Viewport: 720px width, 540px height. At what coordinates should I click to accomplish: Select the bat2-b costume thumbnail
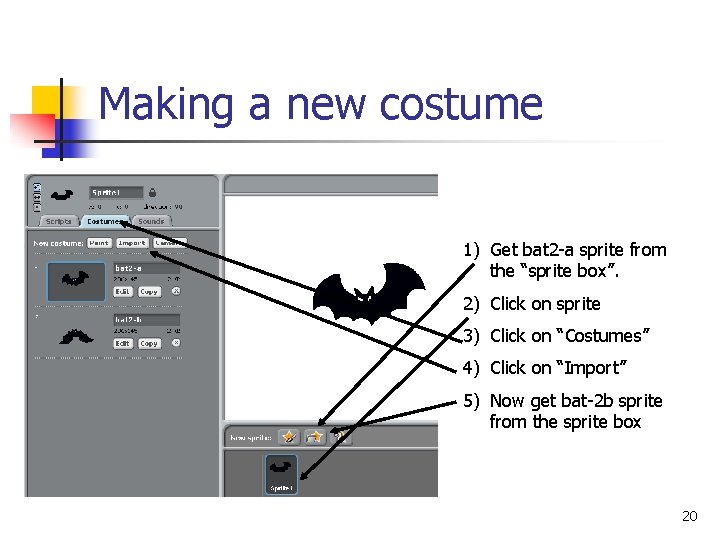pyautogui.click(x=76, y=337)
